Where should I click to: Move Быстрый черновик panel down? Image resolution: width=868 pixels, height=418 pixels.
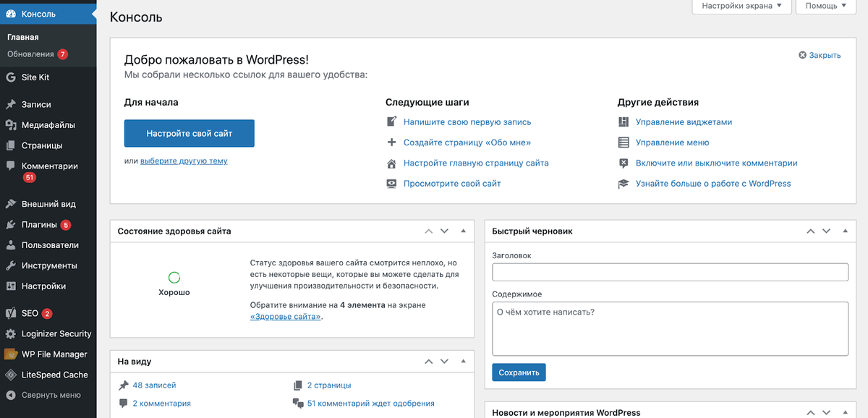pyautogui.click(x=827, y=231)
